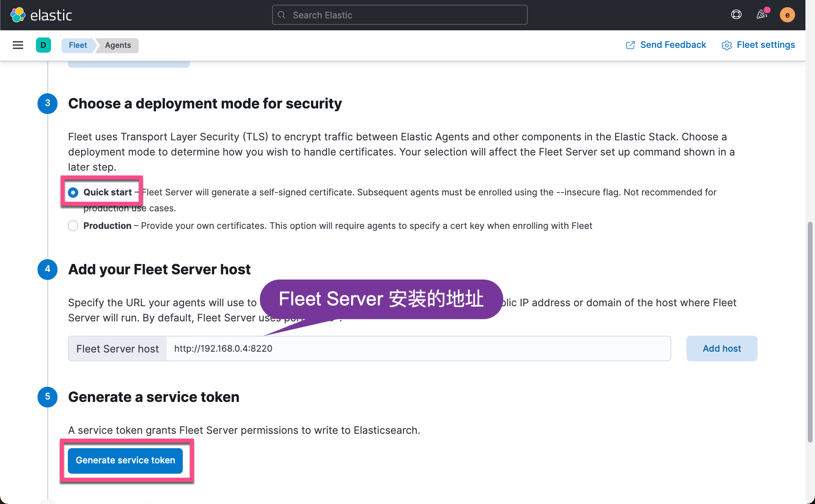The image size is (815, 504).
Task: Open the notifications bell icon
Action: click(762, 14)
